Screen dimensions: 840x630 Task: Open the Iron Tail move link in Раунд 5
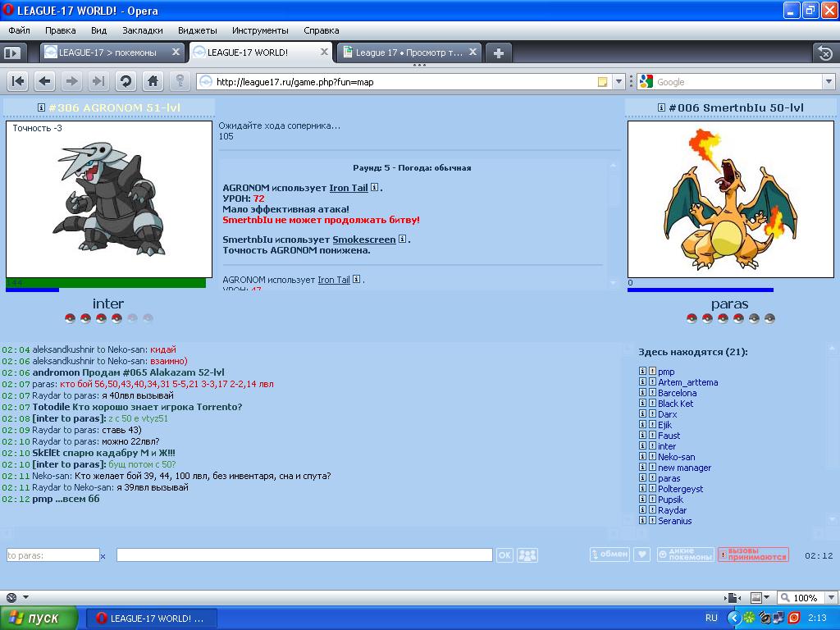point(348,188)
